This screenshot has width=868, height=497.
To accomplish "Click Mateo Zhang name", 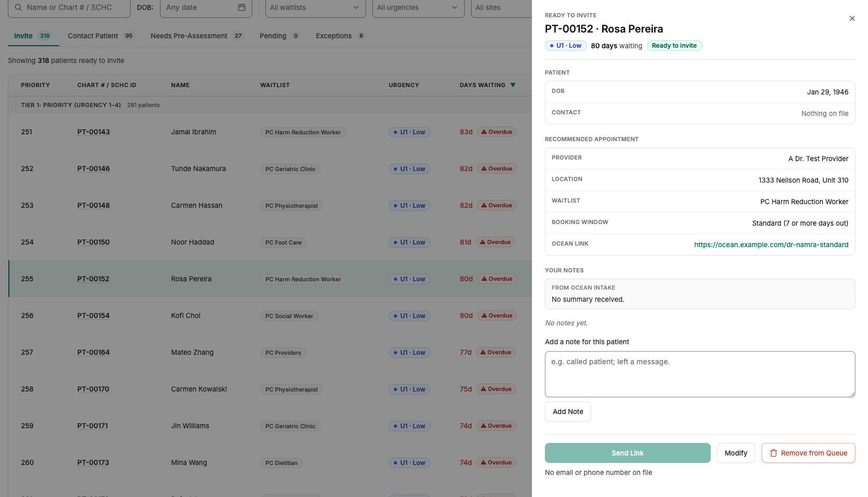I will (192, 352).
